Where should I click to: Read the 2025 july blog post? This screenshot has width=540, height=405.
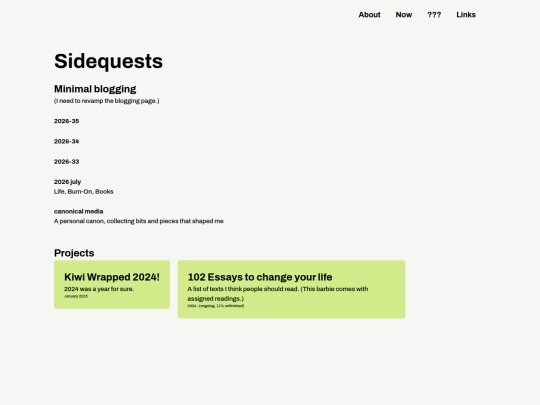68,182
